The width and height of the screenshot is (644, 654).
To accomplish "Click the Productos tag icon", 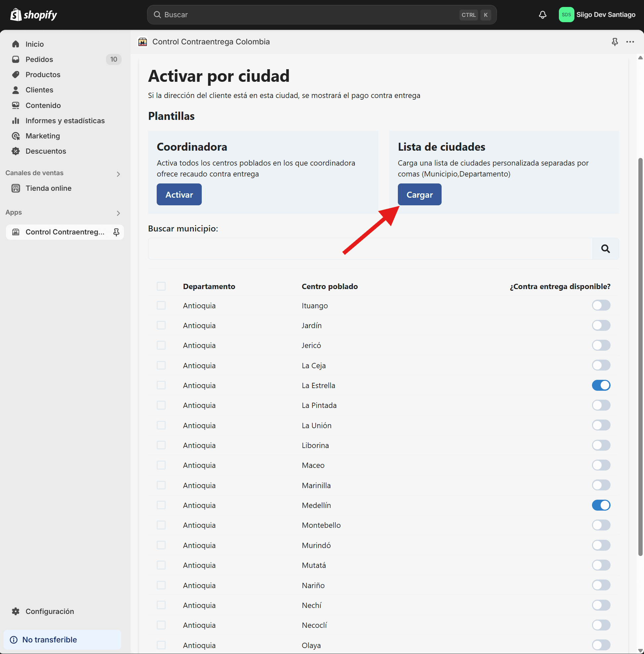I will click(16, 75).
